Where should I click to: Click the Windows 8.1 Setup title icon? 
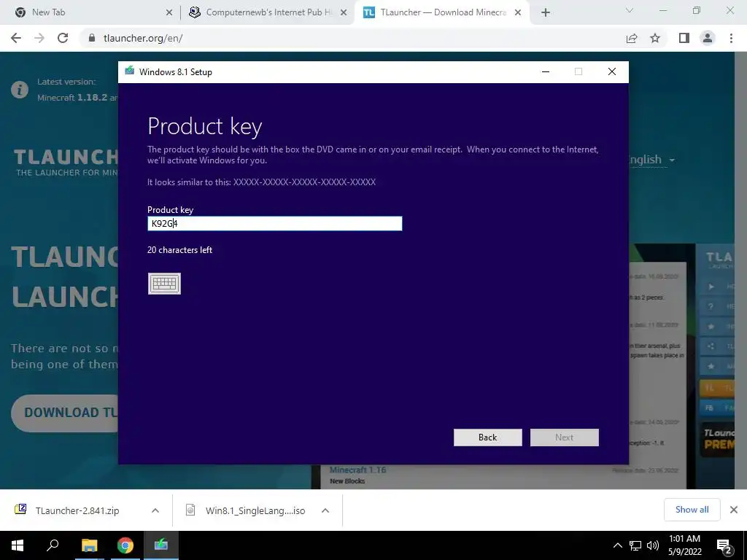tap(130, 71)
